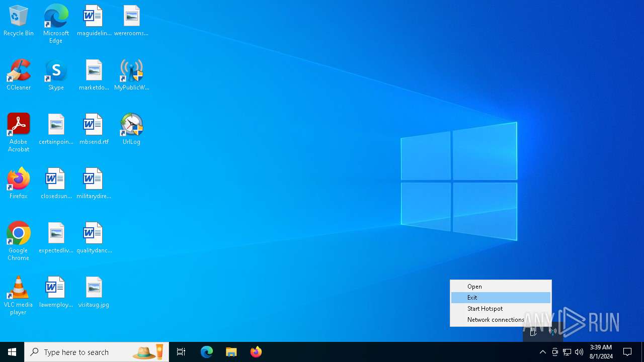The height and width of the screenshot is (362, 644).
Task: Launch Edge from the taskbar
Action: (207, 352)
